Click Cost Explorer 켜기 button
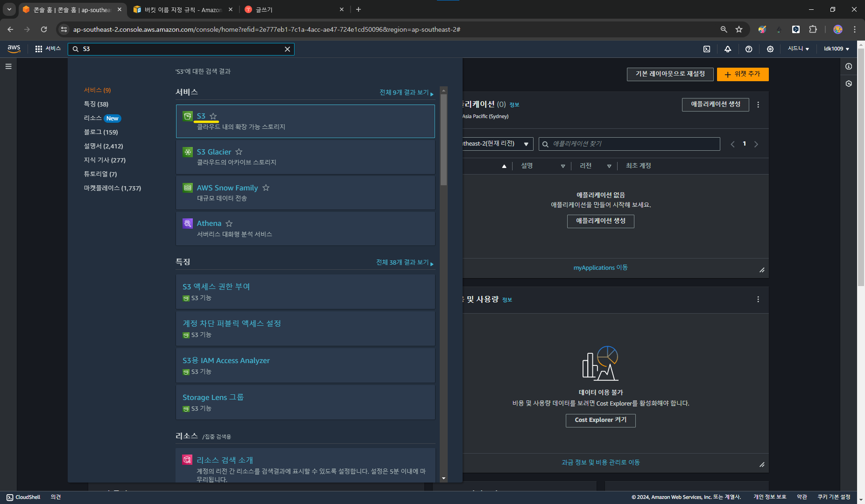This screenshot has width=865, height=504. [x=601, y=420]
